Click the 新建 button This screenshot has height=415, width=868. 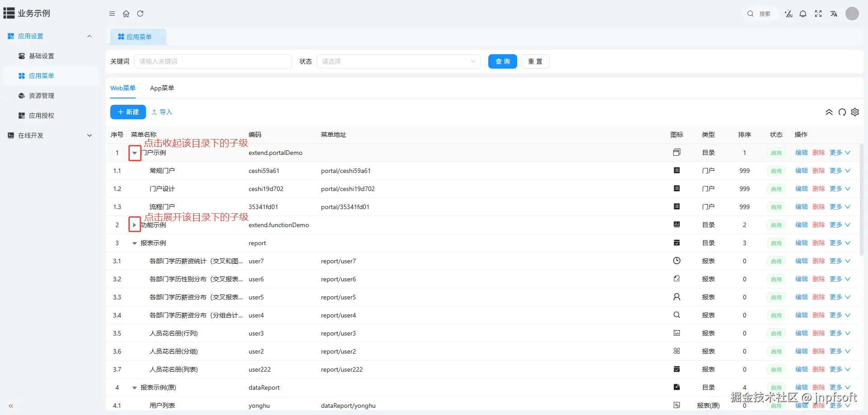(128, 112)
